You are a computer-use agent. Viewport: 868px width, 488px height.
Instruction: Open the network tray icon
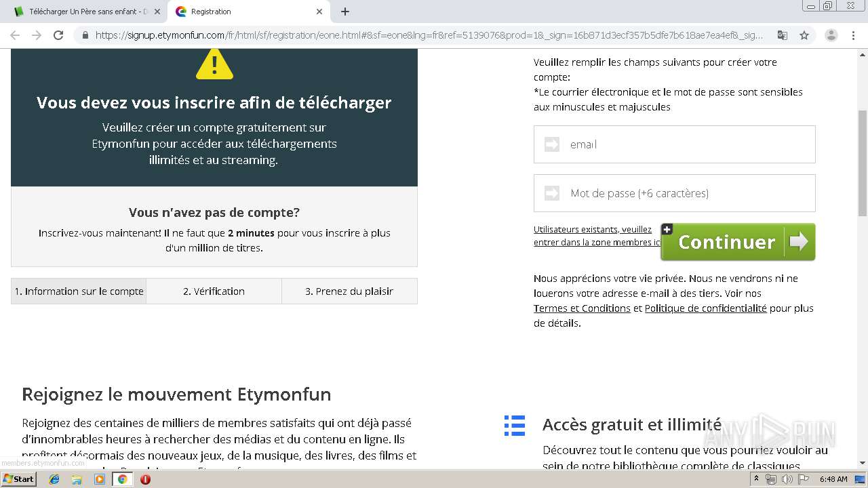coord(771,479)
